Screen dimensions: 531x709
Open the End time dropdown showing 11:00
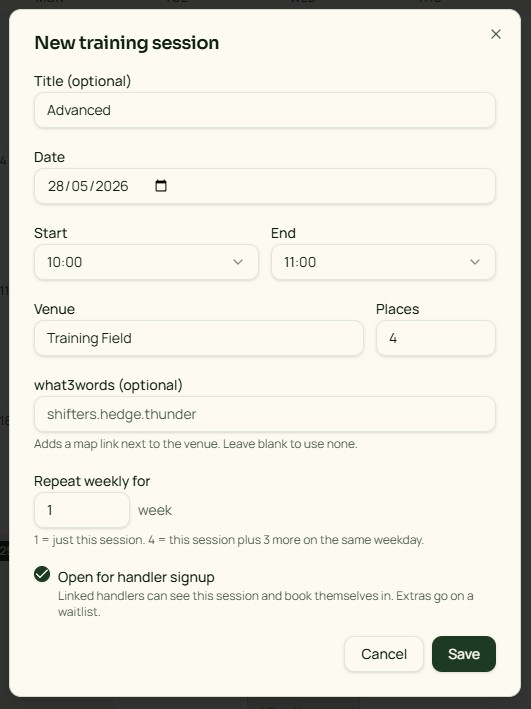383,262
